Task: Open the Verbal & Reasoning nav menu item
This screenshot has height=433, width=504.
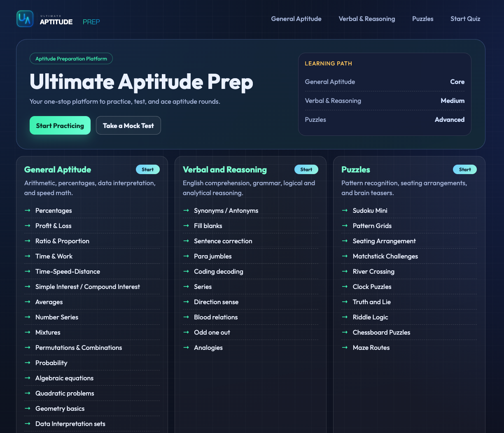Action: [366, 19]
